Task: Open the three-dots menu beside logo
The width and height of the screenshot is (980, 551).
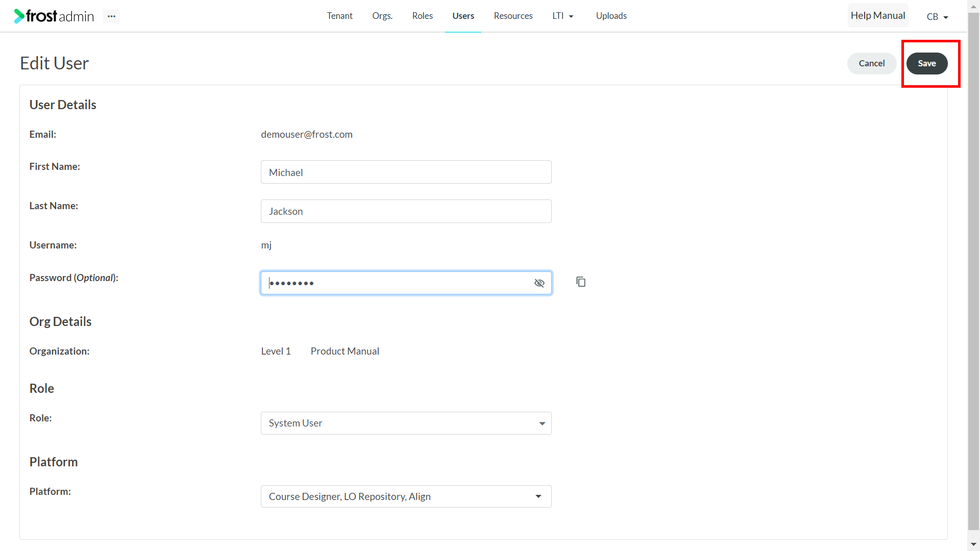Action: point(111,16)
